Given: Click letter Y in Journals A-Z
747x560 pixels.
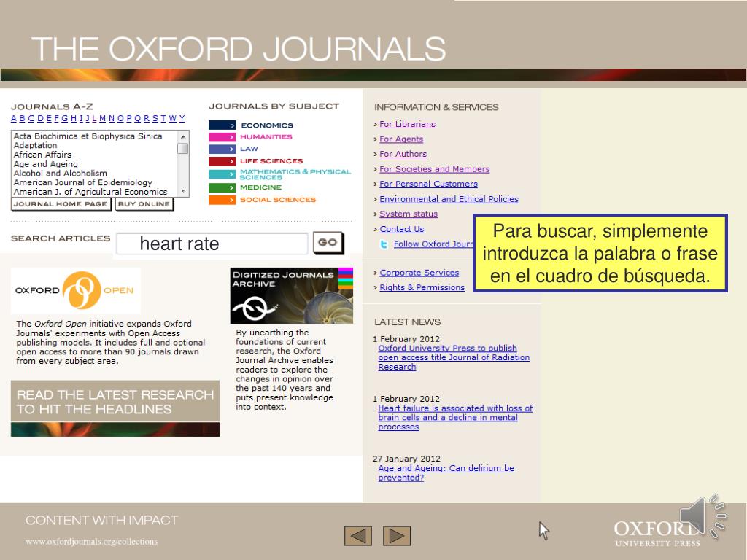Looking at the screenshot, I should (x=182, y=119).
